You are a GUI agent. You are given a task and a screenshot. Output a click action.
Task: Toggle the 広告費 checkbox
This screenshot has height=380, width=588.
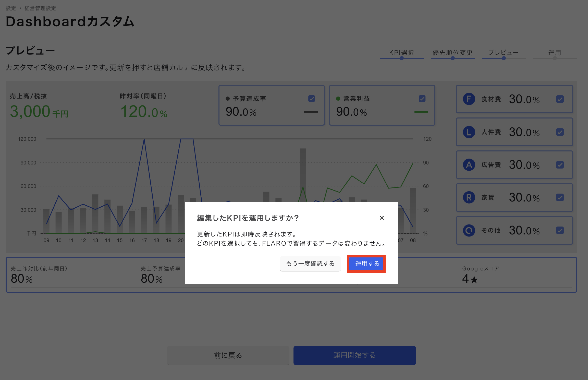(560, 165)
